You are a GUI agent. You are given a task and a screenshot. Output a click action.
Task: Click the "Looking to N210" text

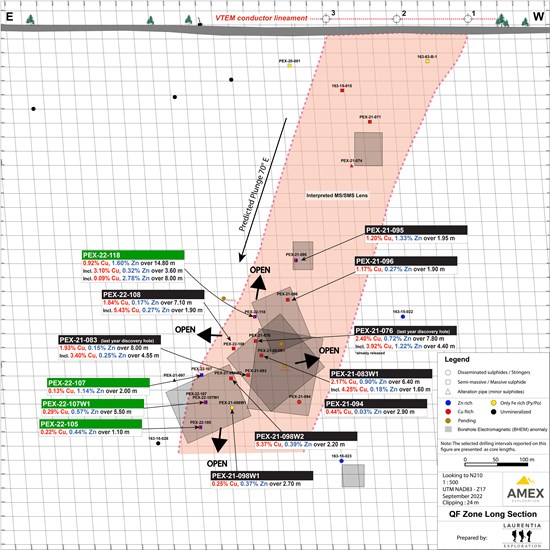[x=462, y=475]
